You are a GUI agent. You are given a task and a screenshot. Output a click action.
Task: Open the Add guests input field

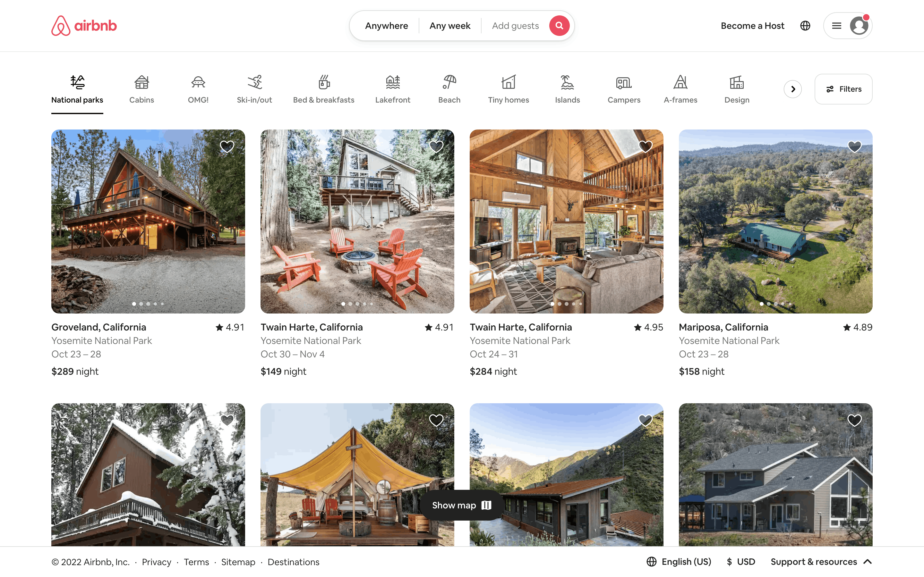point(515,25)
